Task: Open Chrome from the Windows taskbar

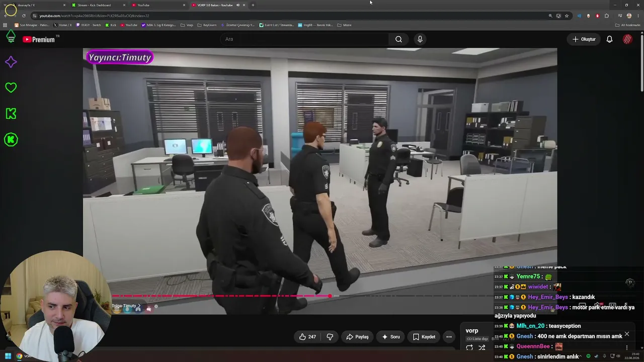Action: click(x=19, y=356)
